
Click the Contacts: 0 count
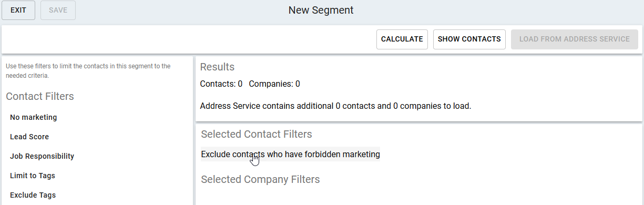221,84
